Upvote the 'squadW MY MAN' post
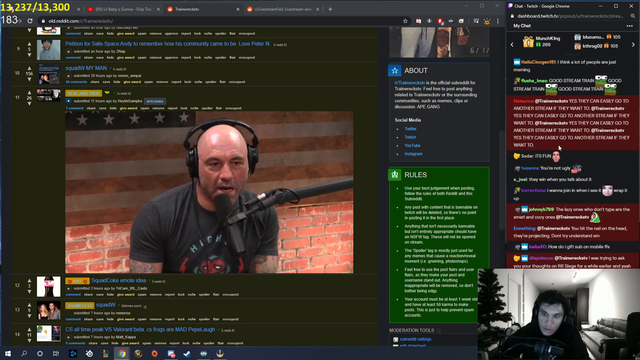 coord(29,69)
